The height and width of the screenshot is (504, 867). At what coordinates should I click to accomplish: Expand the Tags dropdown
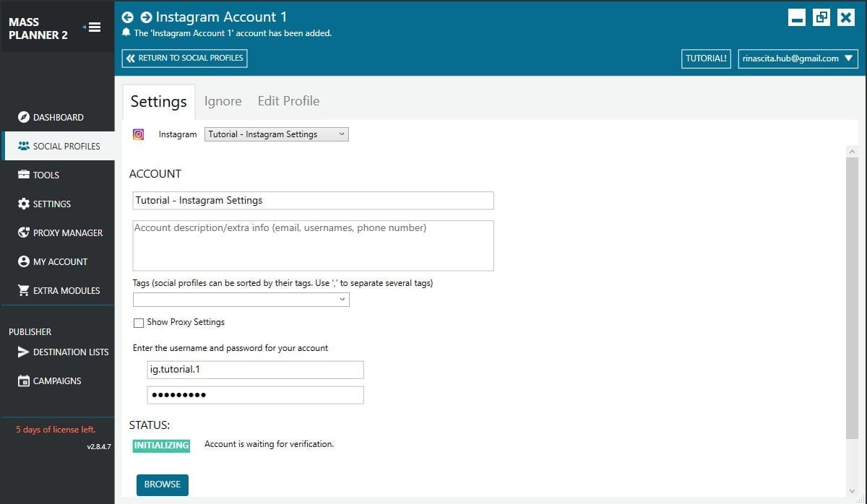241,300
